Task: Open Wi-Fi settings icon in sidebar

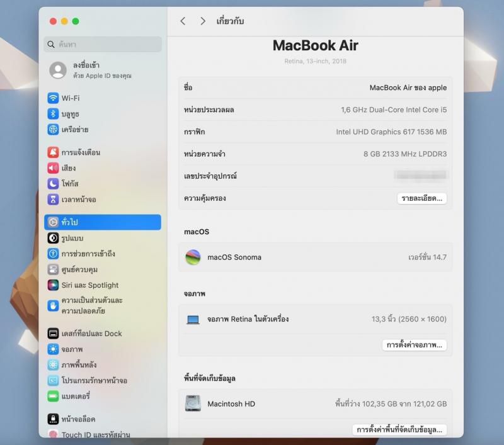Action: (53, 98)
